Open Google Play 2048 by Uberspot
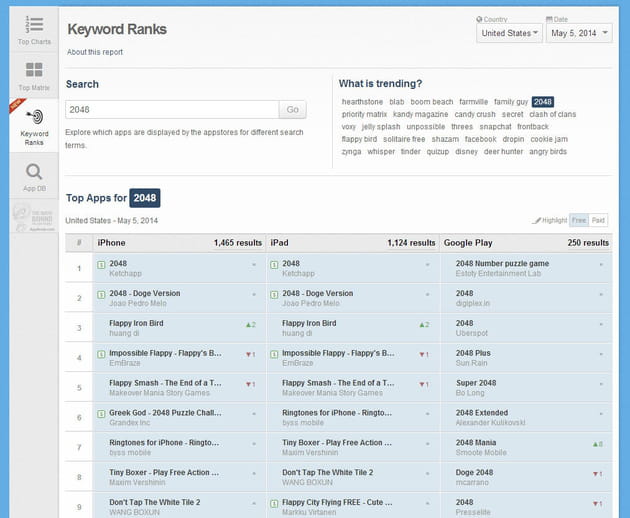 464,323
